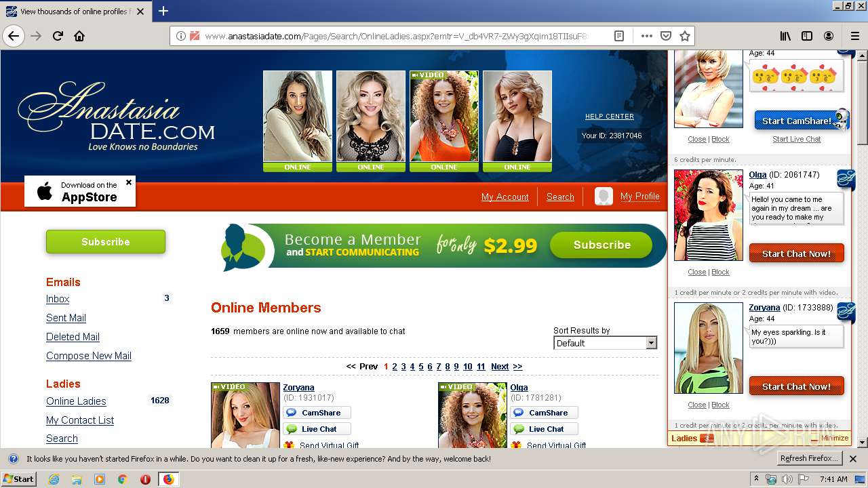Open My Profile in navigation bar

click(639, 196)
